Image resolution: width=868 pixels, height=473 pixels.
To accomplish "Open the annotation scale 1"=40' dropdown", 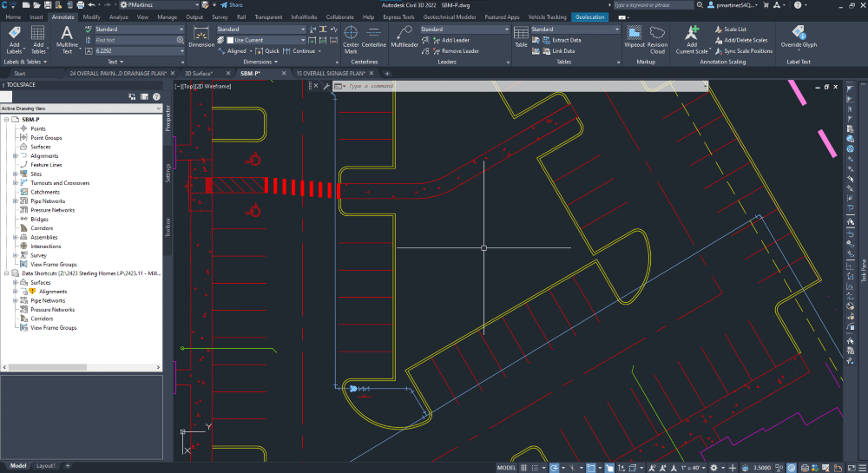I will click(x=692, y=468).
